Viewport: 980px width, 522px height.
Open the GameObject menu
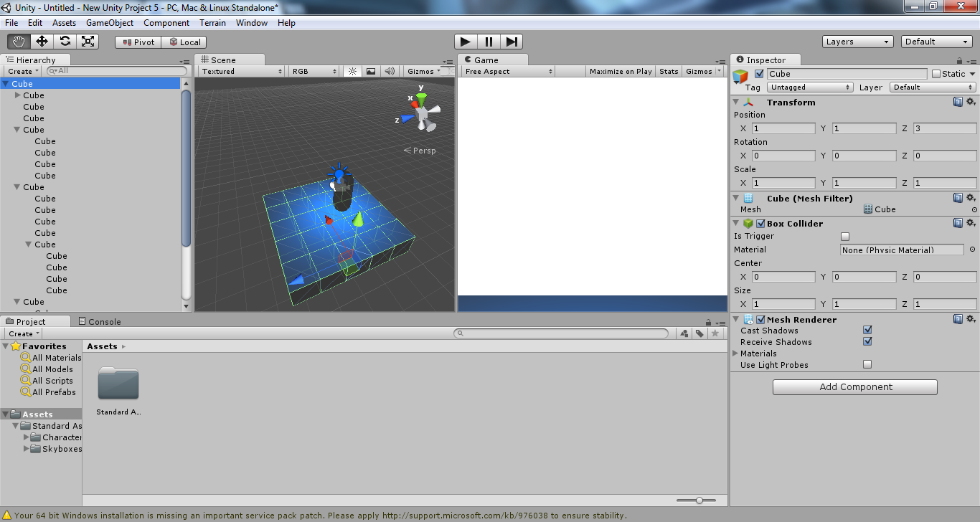point(109,23)
